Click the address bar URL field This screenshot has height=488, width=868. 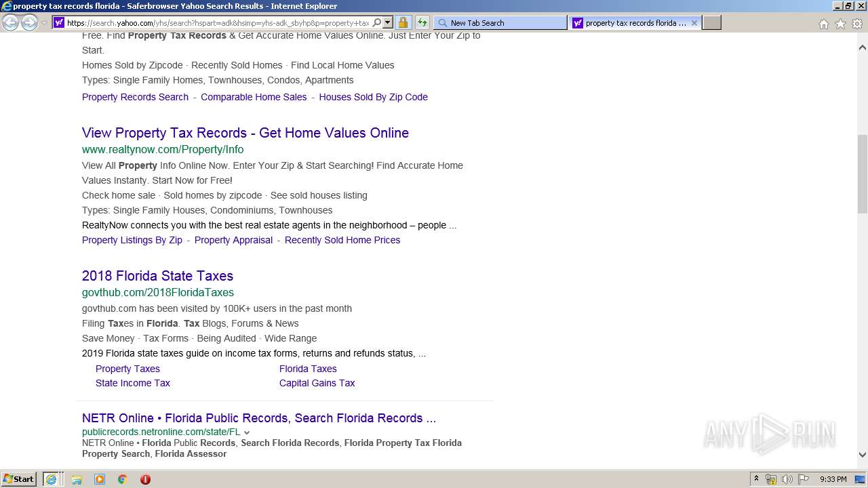point(218,22)
